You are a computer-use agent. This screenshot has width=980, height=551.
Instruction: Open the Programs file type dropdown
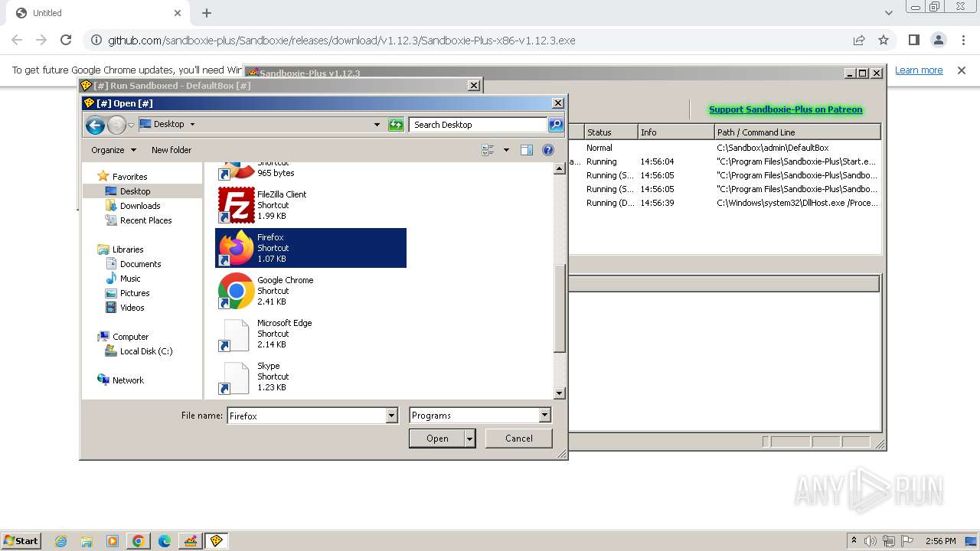pos(544,416)
